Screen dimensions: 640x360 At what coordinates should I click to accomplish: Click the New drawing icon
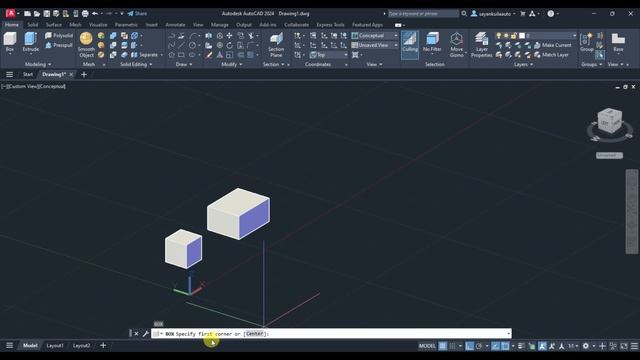(27, 13)
